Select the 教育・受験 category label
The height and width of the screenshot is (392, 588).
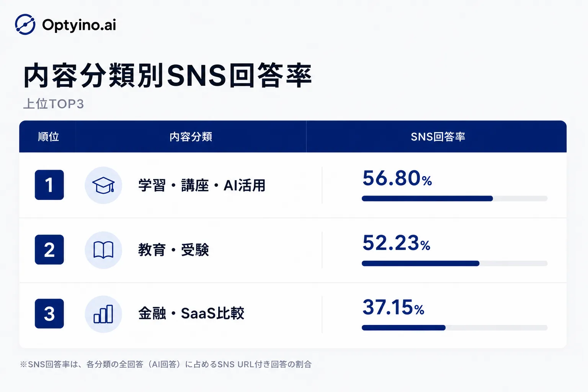[173, 250]
